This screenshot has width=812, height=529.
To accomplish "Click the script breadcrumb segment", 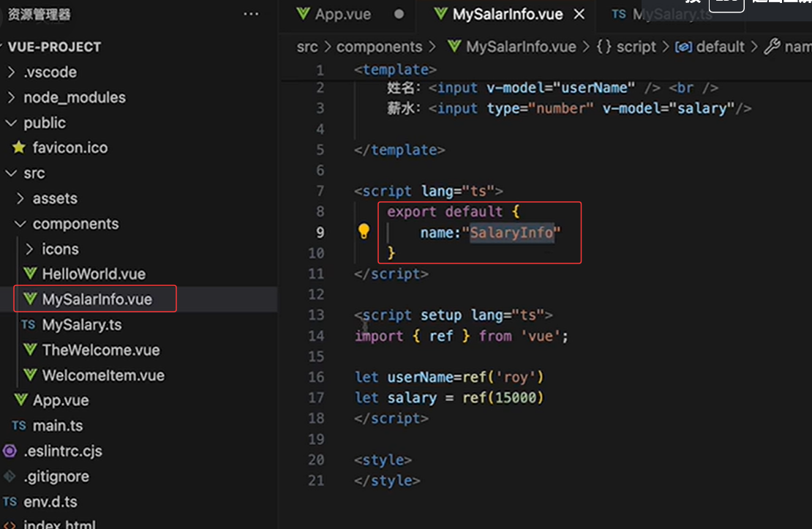I will click(x=636, y=47).
